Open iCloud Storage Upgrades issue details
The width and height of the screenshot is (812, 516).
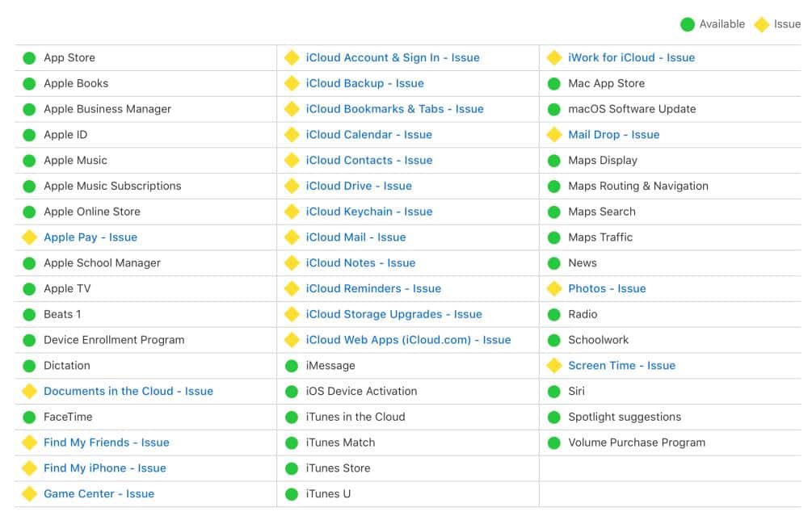click(x=393, y=314)
